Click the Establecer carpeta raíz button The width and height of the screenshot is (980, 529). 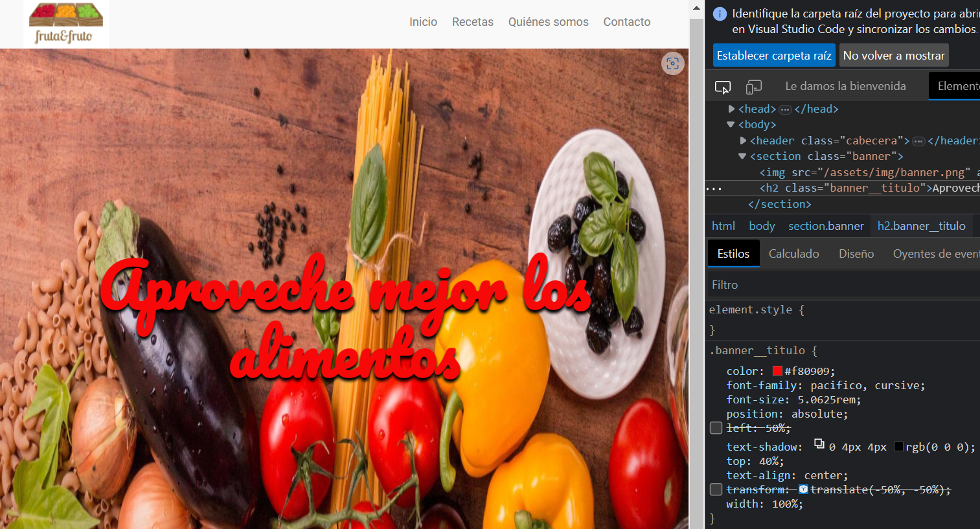(774, 56)
